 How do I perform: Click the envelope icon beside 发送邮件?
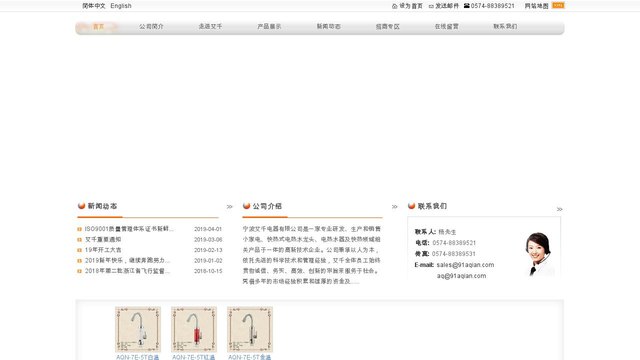pos(431,6)
